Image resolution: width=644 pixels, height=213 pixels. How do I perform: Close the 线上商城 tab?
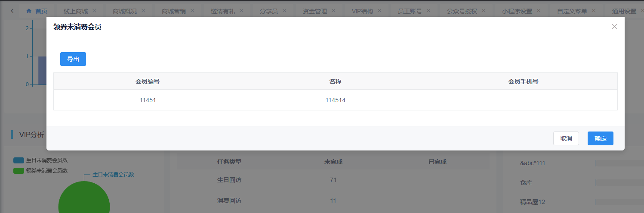pos(94,10)
